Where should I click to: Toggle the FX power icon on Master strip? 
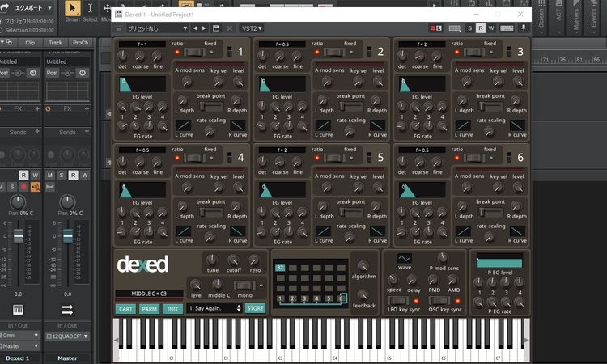pyautogui.click(x=48, y=108)
